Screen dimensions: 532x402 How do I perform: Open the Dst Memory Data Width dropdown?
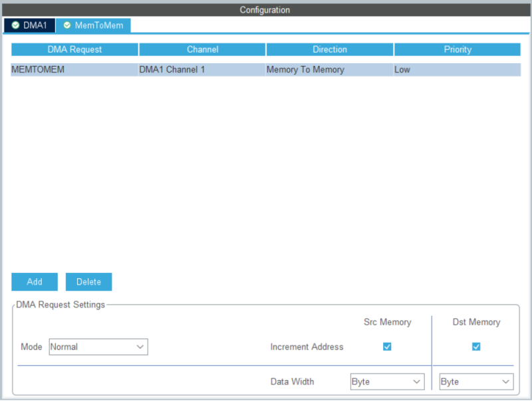pos(475,381)
